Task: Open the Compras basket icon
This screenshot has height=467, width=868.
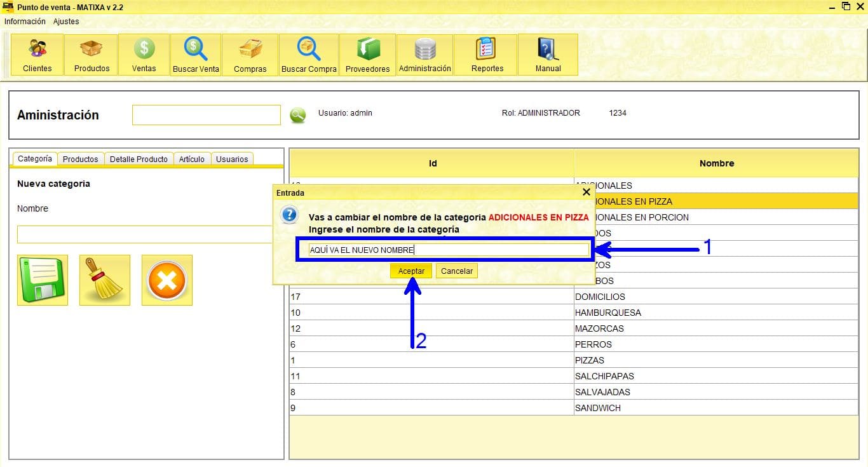Action: [250, 55]
